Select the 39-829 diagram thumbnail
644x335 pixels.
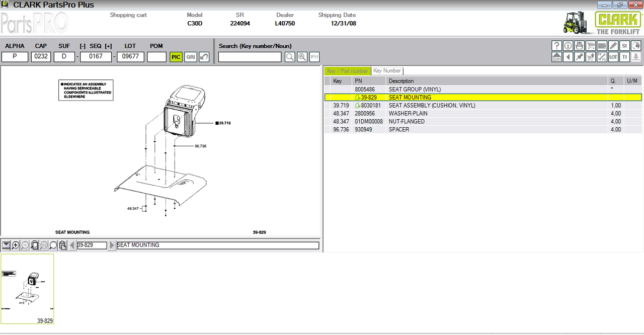click(28, 289)
